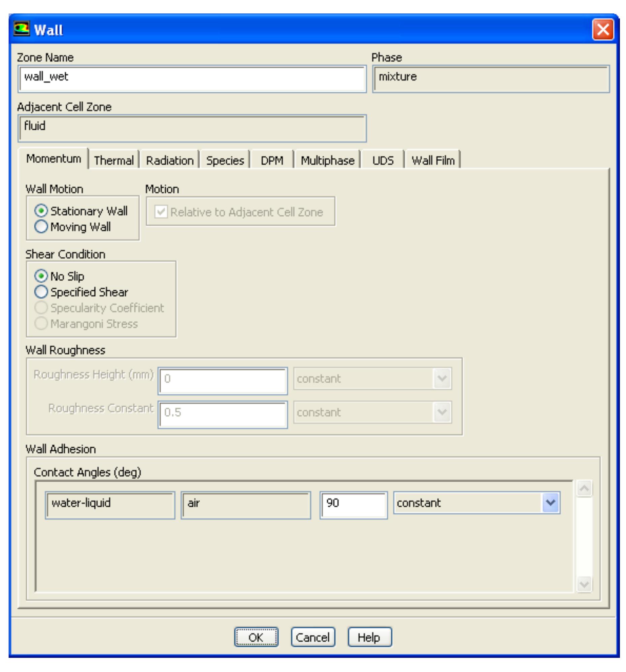The height and width of the screenshot is (672, 626).
Task: Open the Roughness Constant method dropdown
Action: click(372, 412)
